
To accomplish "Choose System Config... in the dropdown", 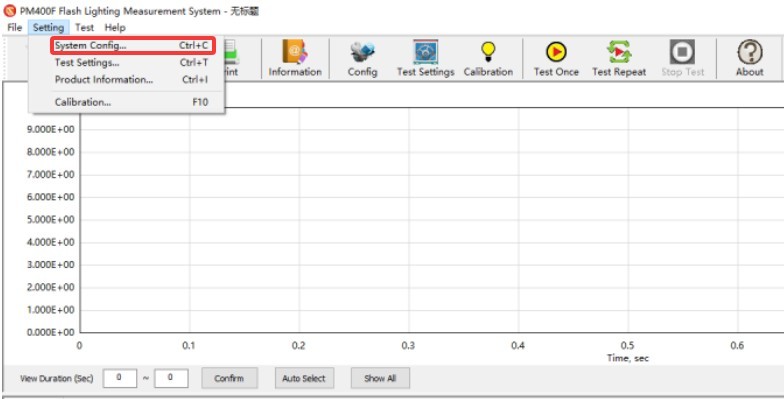I will coord(133,45).
